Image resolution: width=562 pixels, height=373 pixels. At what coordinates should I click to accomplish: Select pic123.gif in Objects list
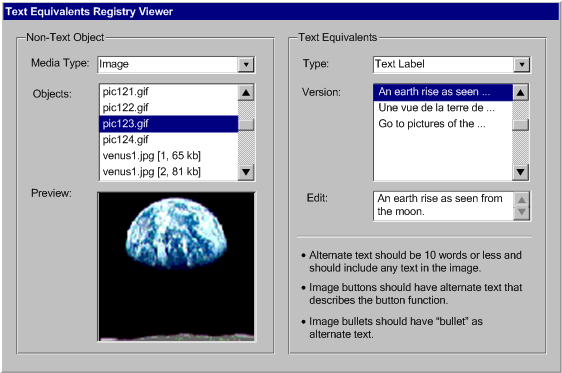click(x=168, y=124)
